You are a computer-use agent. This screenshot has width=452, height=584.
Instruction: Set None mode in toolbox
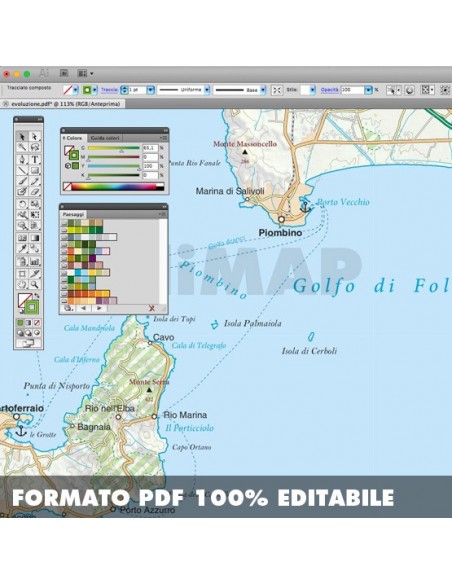pos(37,323)
